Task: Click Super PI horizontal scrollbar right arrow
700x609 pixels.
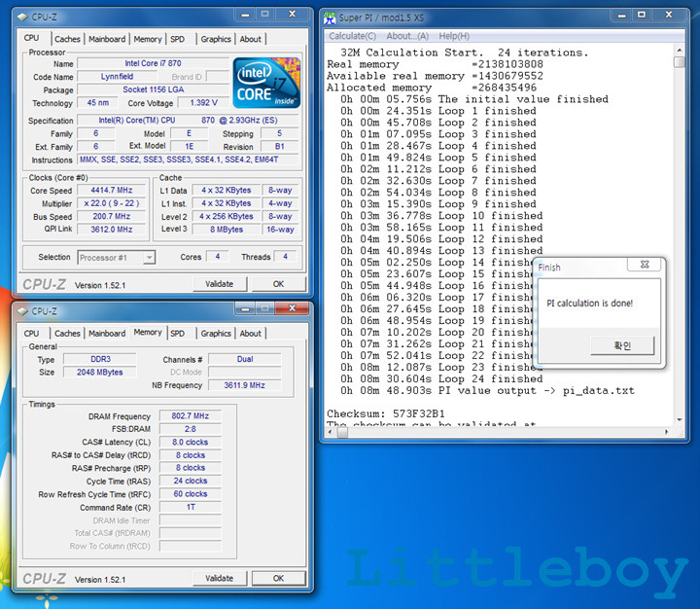Action: [x=667, y=432]
